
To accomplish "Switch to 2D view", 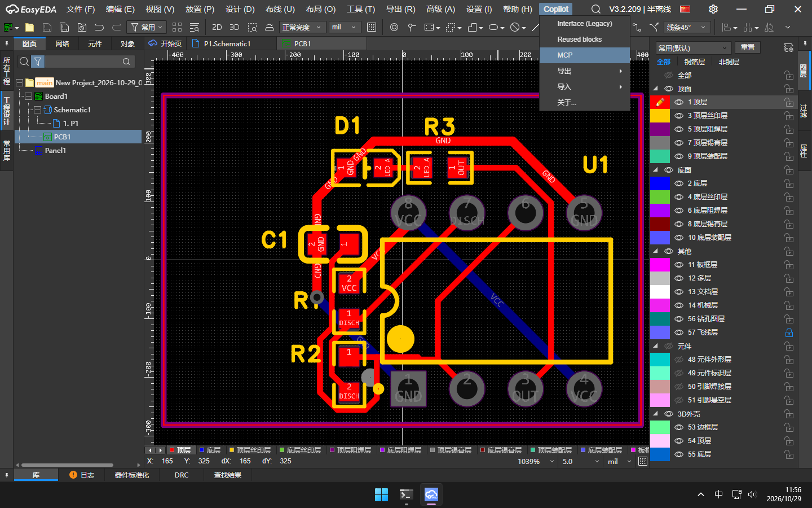I will tap(217, 27).
